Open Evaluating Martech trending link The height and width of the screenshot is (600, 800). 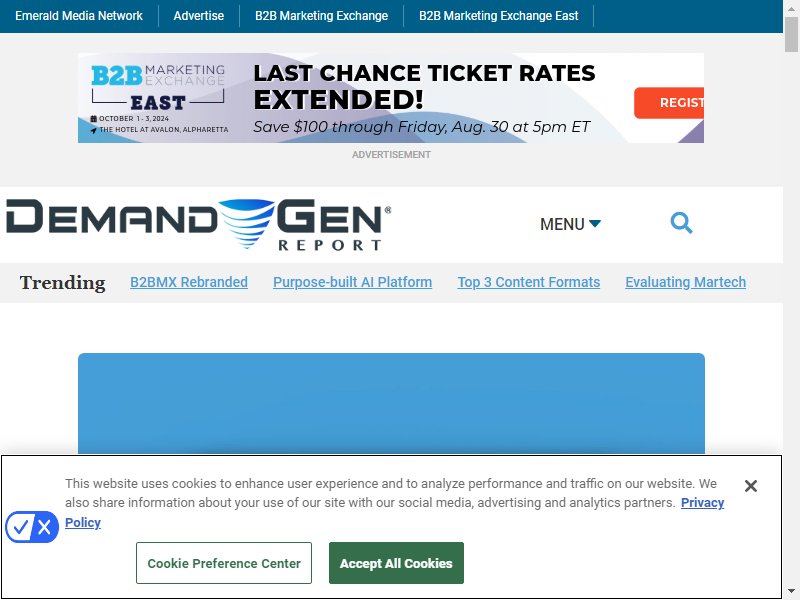[686, 282]
